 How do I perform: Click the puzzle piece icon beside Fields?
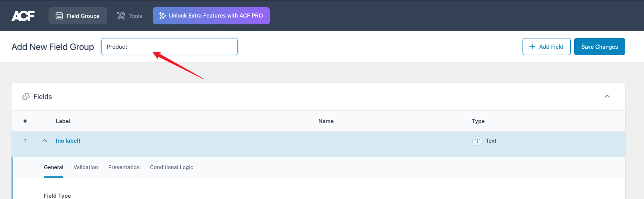point(26,97)
